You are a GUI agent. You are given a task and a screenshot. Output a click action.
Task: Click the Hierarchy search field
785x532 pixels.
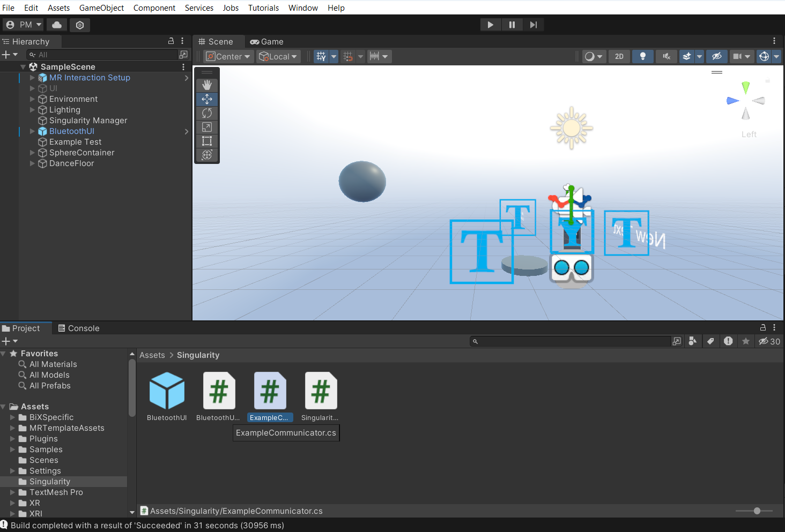click(102, 55)
